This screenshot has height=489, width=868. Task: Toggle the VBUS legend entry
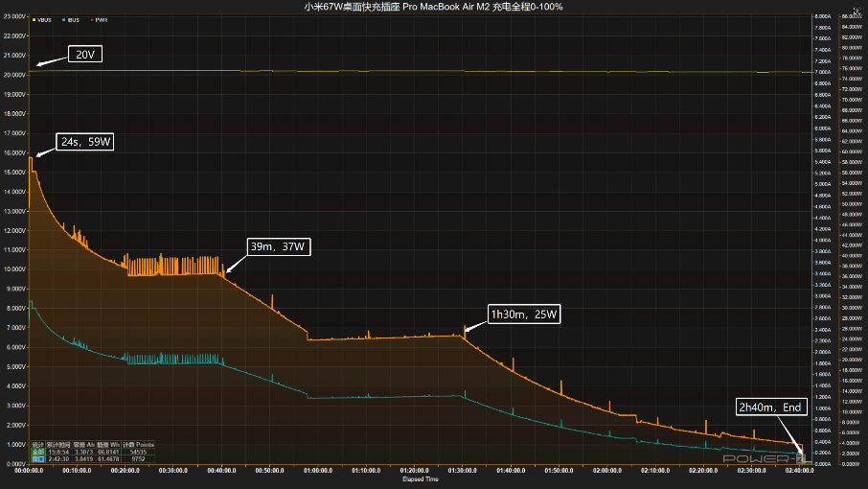point(42,20)
